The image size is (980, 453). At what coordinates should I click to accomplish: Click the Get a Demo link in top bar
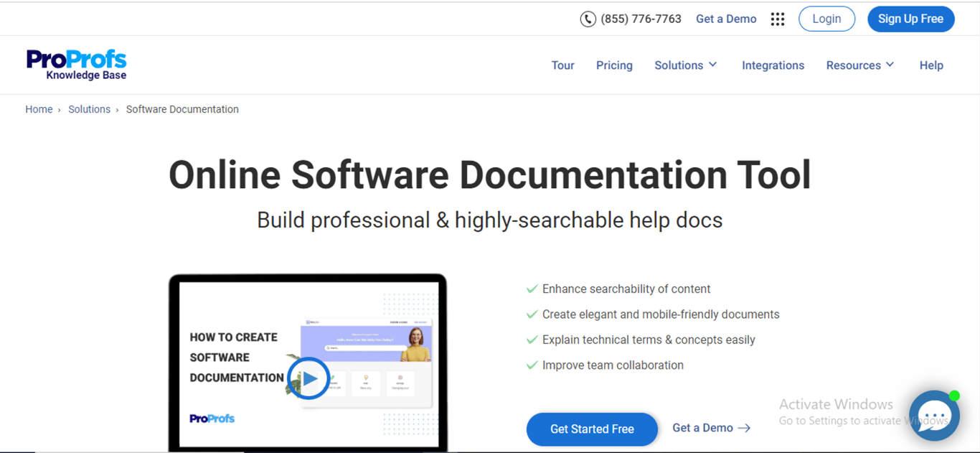click(x=726, y=19)
